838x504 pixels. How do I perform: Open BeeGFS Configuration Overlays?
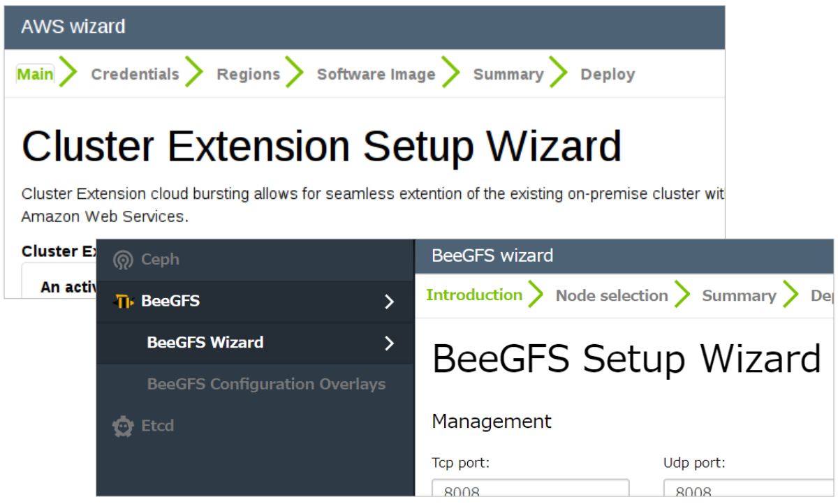[x=266, y=384]
